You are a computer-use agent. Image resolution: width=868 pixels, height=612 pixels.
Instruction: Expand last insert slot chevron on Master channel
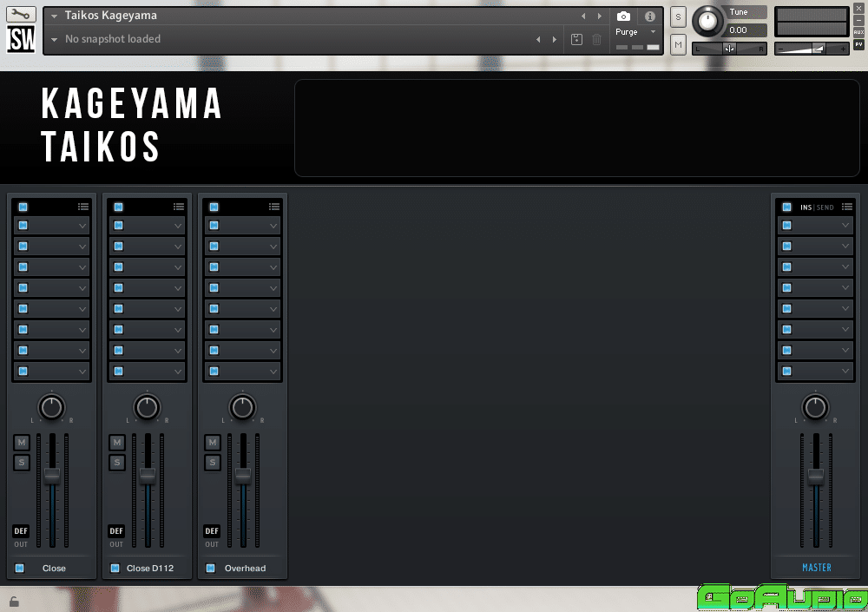tap(845, 371)
